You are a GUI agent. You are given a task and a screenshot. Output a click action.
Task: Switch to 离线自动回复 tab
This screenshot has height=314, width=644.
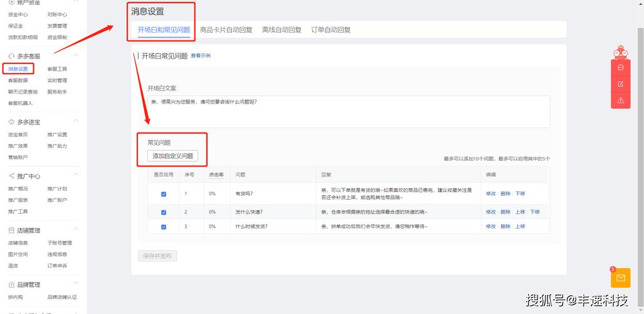(282, 30)
